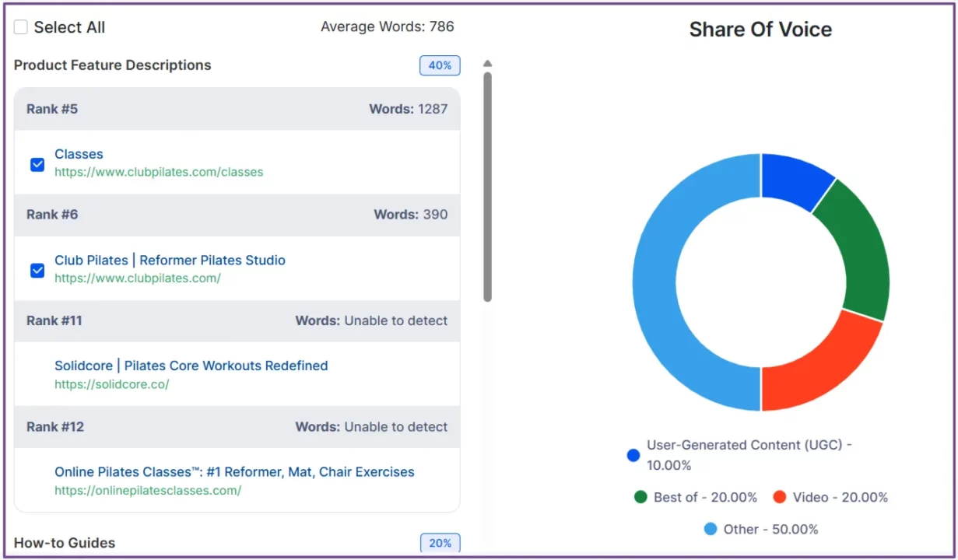
Task: Click the results list scrollbar thumb
Action: pos(487,187)
